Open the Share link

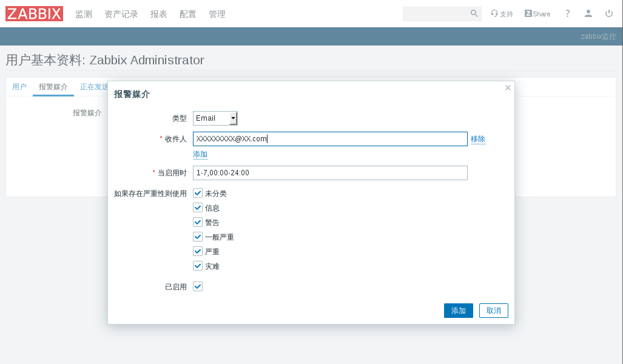coord(537,14)
